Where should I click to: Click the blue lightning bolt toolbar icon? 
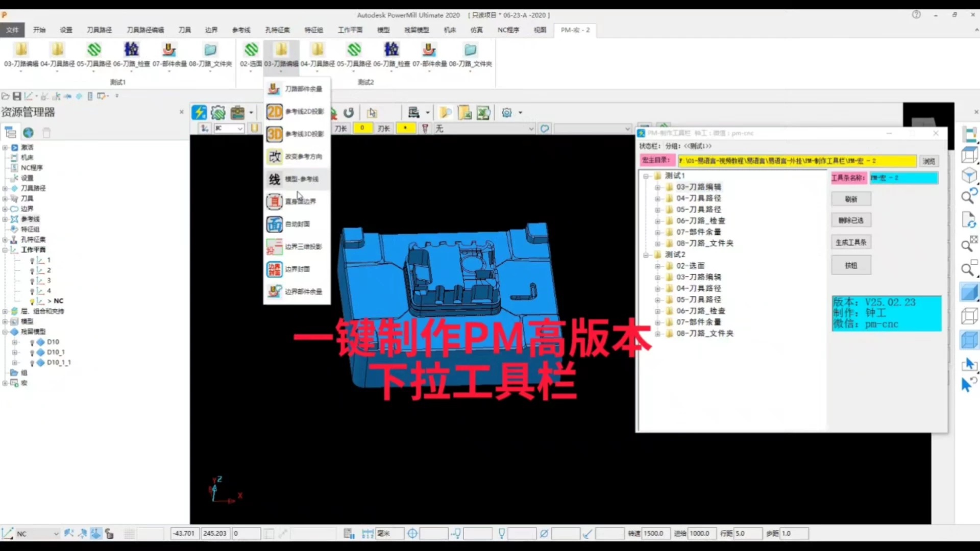pyautogui.click(x=199, y=112)
